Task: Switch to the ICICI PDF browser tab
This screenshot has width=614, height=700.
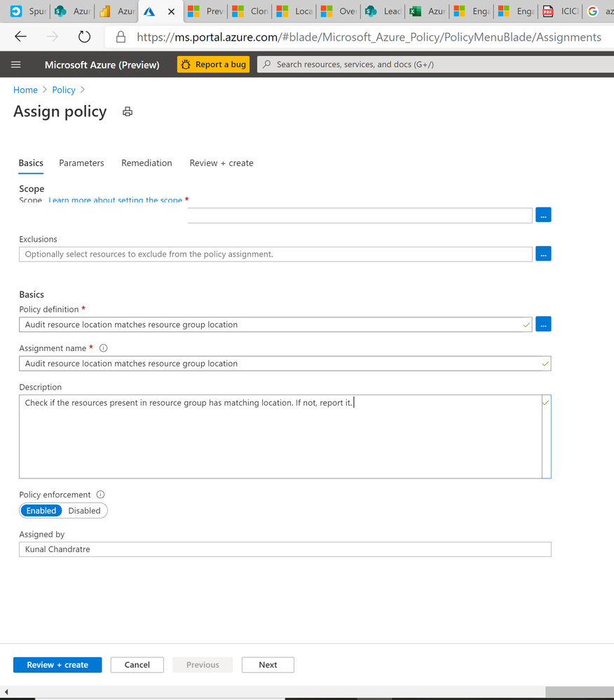Action: (x=561, y=11)
